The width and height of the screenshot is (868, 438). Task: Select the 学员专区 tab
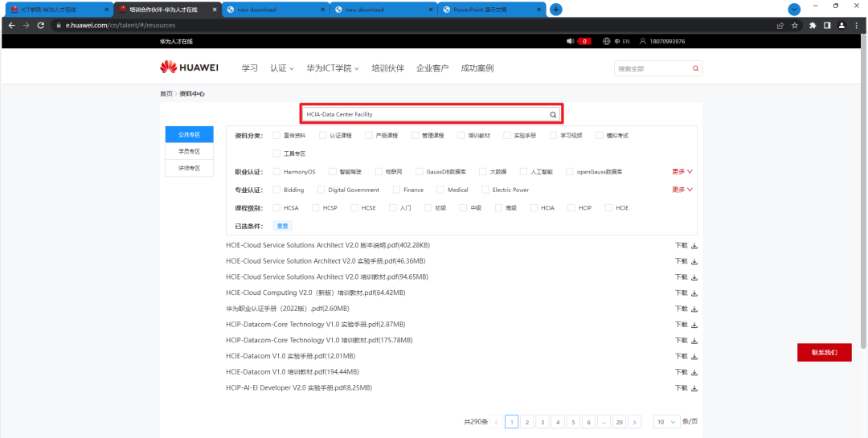click(189, 151)
